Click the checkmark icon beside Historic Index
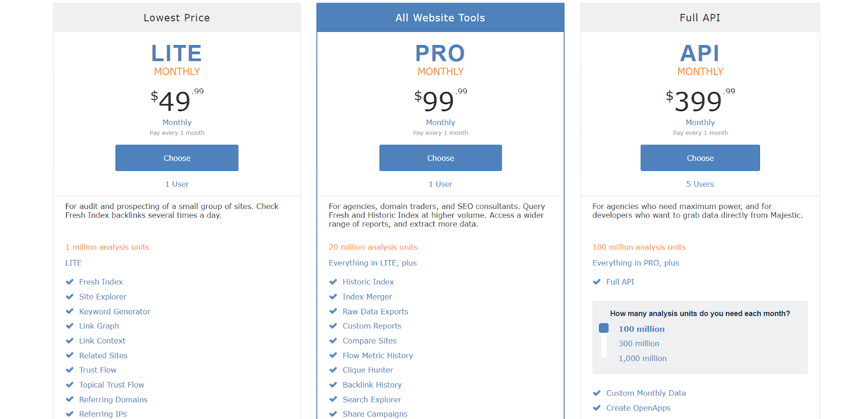 tap(333, 282)
